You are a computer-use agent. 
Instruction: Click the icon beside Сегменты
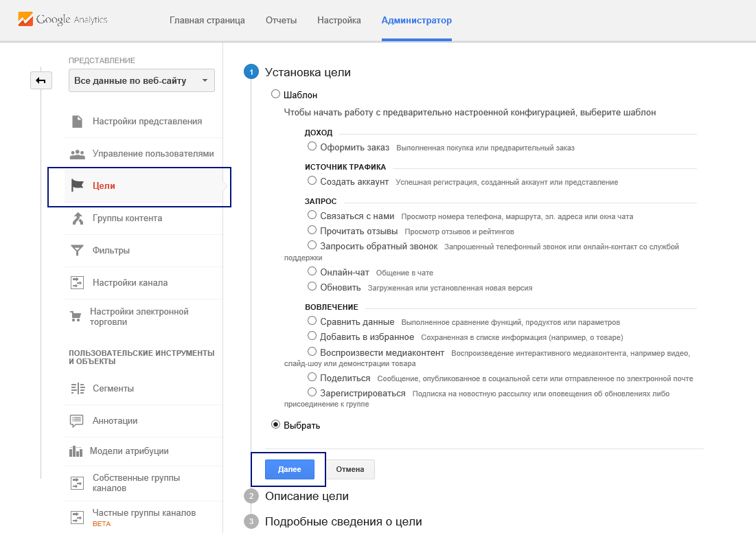(x=78, y=388)
